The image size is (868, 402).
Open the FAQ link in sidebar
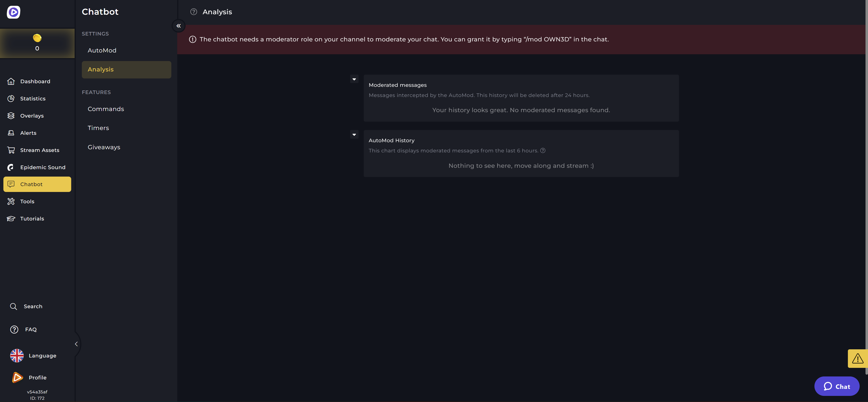31,329
